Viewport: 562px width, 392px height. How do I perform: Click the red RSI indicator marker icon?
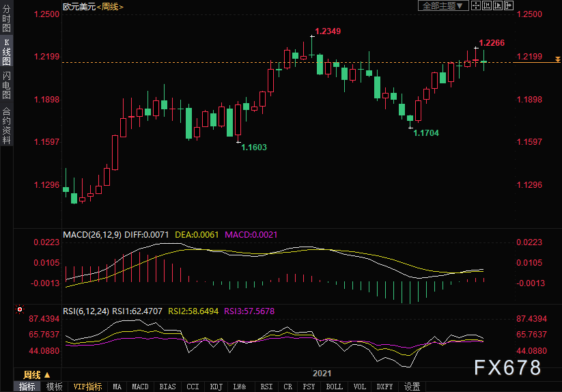point(20,309)
